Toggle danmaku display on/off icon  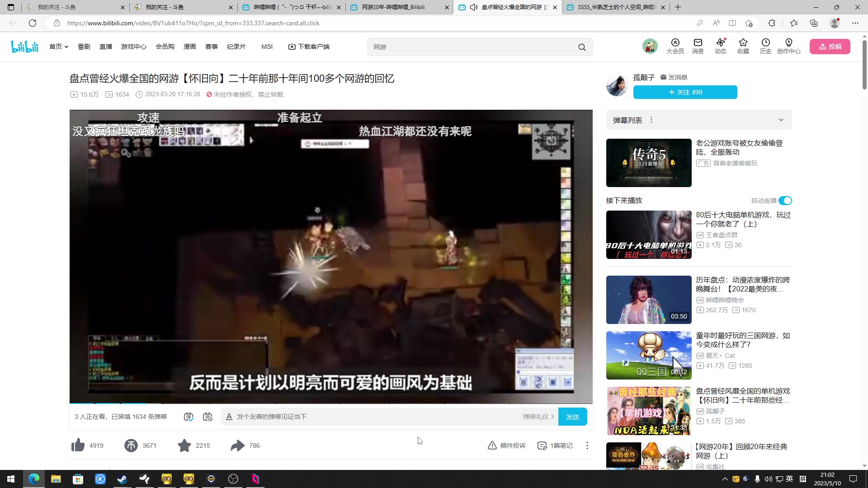pos(189,417)
